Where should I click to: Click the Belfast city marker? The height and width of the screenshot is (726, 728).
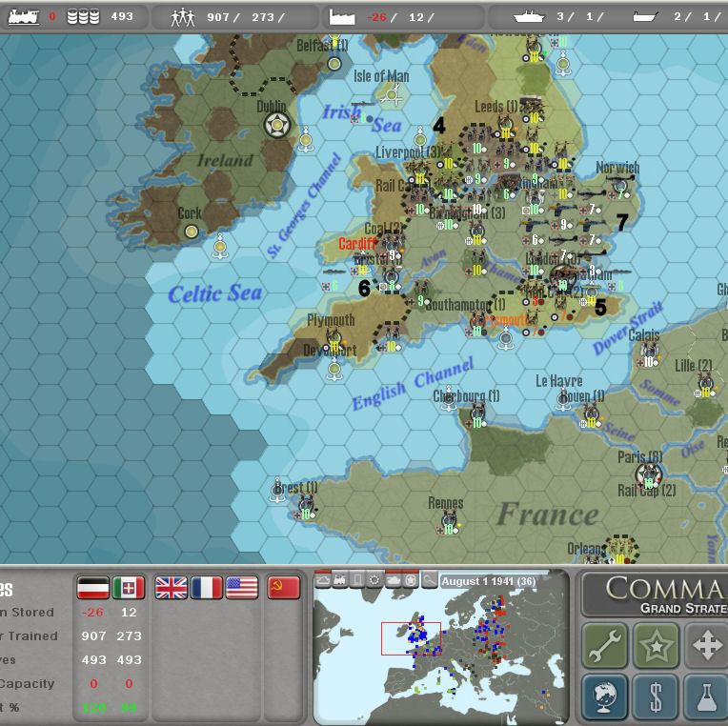334,64
